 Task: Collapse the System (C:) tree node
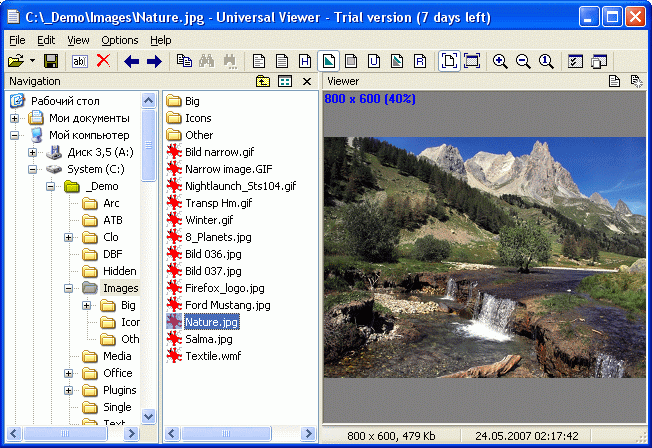[x=32, y=170]
